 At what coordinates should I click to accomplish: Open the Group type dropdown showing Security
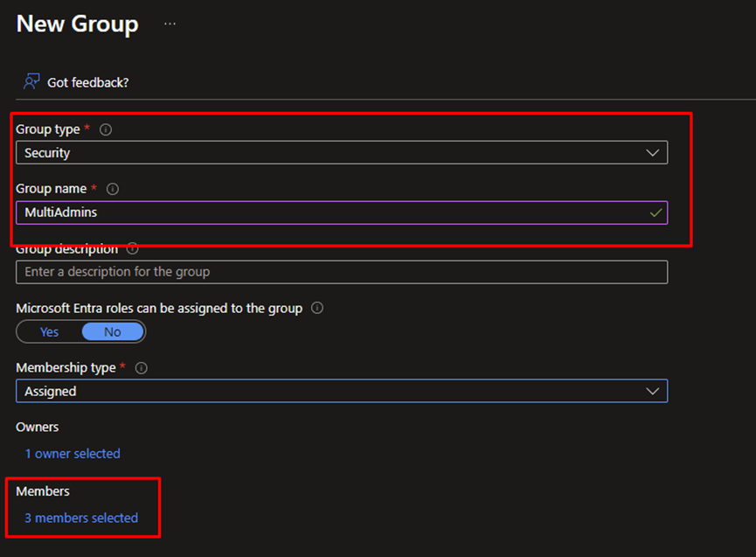click(341, 153)
